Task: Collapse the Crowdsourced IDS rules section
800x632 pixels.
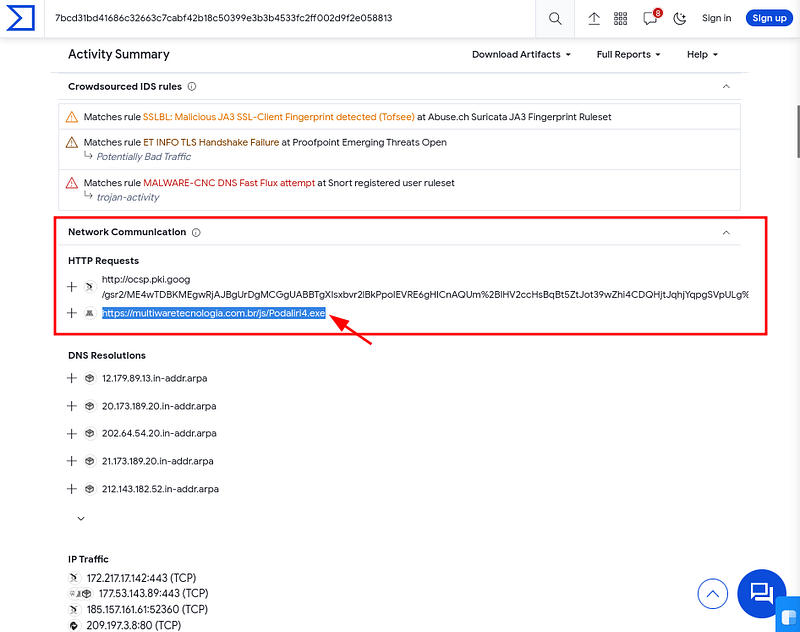Action: (x=726, y=87)
